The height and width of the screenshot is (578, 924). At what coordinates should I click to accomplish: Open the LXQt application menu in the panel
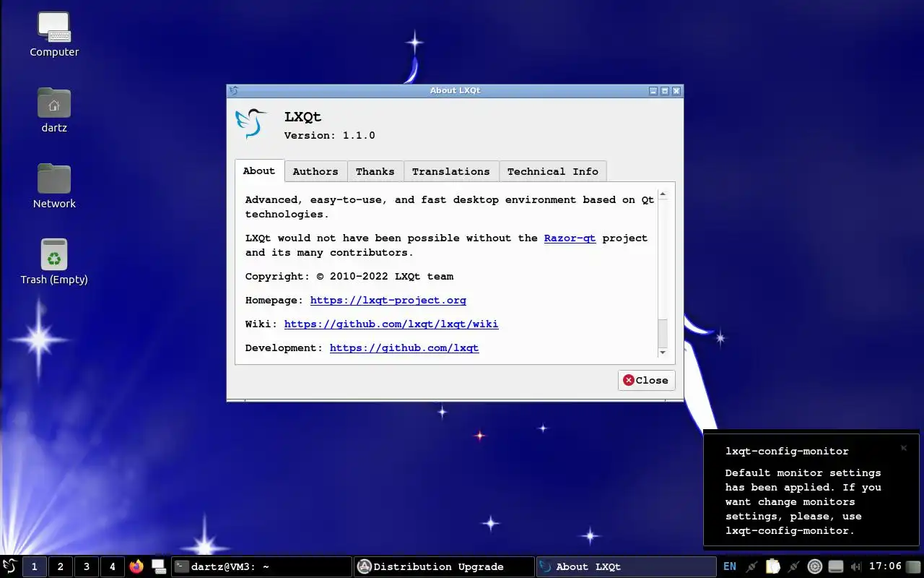pyautogui.click(x=9, y=566)
